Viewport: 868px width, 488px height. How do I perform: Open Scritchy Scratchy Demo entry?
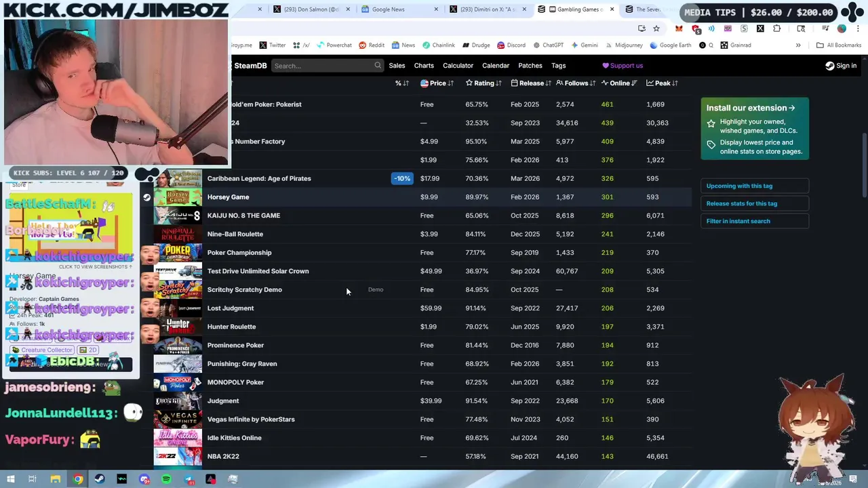244,290
